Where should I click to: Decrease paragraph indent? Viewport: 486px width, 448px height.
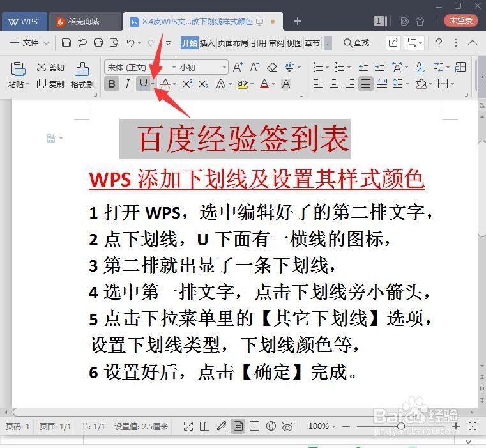[363, 67]
